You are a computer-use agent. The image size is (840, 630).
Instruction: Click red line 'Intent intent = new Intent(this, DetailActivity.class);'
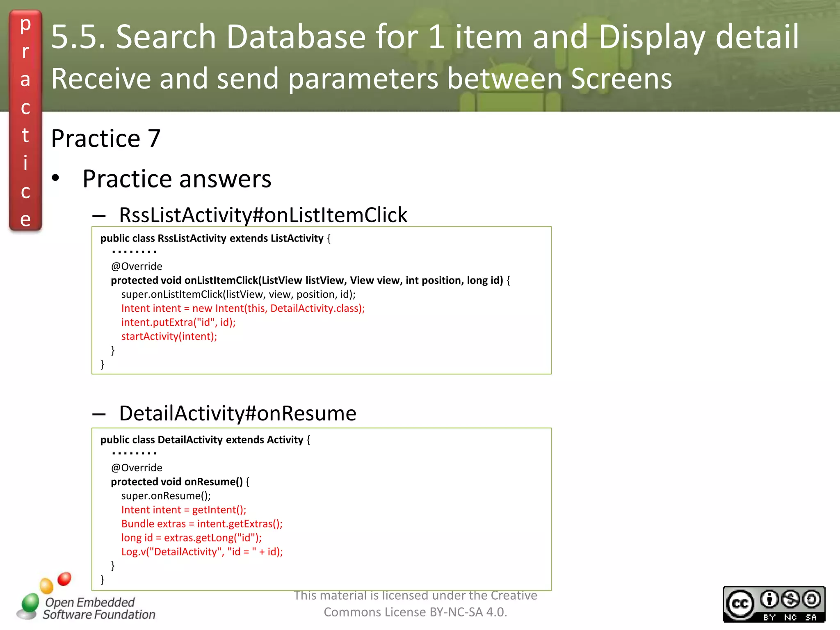point(243,308)
